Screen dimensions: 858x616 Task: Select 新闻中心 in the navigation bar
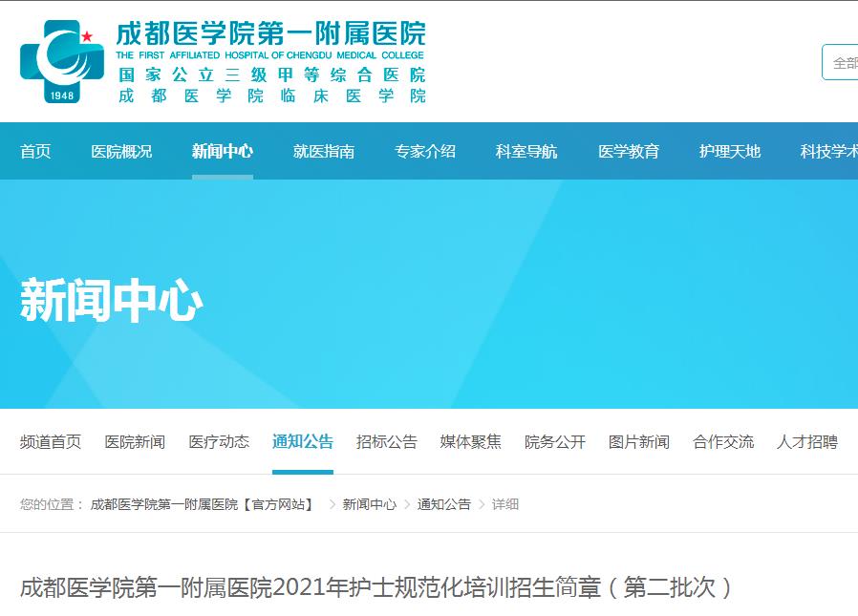(x=222, y=152)
